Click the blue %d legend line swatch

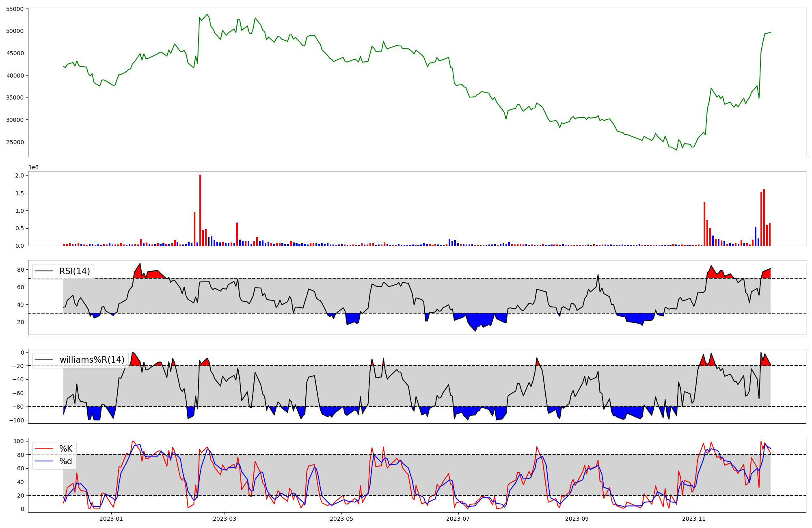pyautogui.click(x=44, y=461)
